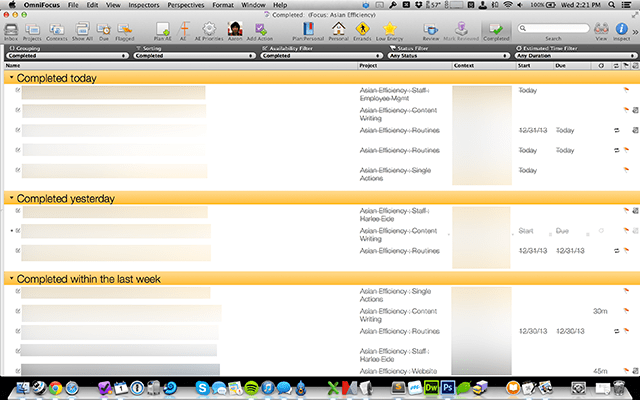The width and height of the screenshot is (640, 400).
Task: Open AE Priorities gear icon
Action: click(209, 31)
